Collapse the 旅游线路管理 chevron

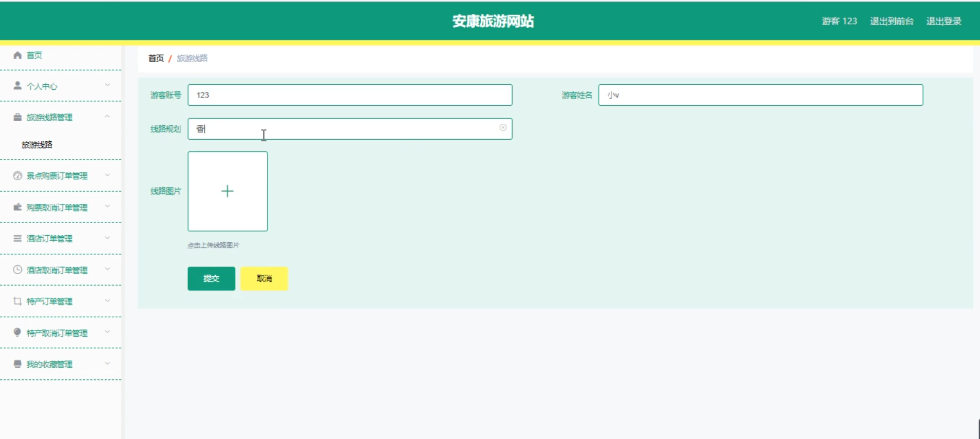[x=107, y=117]
